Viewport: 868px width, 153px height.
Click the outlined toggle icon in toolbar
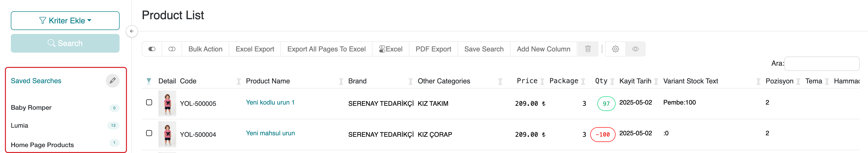(172, 49)
